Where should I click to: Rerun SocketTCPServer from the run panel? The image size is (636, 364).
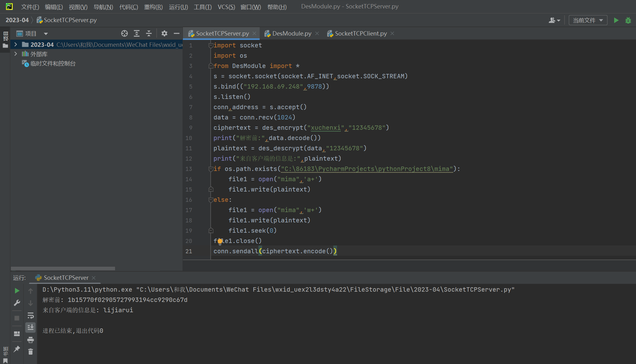tap(17, 291)
